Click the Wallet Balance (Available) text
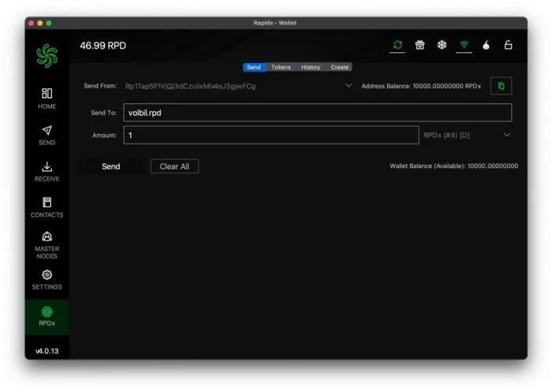Screen dimensions: 552x392 [453, 166]
